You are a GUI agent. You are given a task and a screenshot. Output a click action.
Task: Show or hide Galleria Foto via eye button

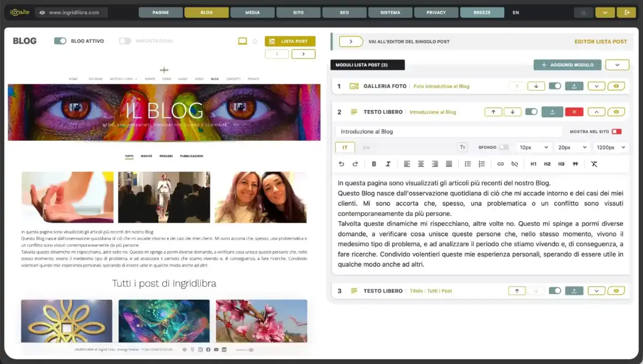pyautogui.click(x=616, y=86)
